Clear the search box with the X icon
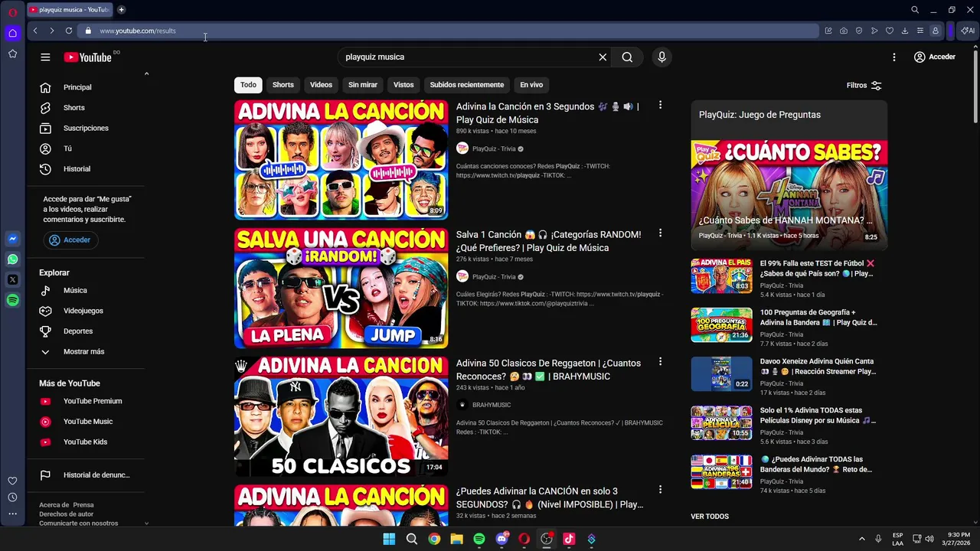Screen dimensions: 980x551 (x=603, y=57)
